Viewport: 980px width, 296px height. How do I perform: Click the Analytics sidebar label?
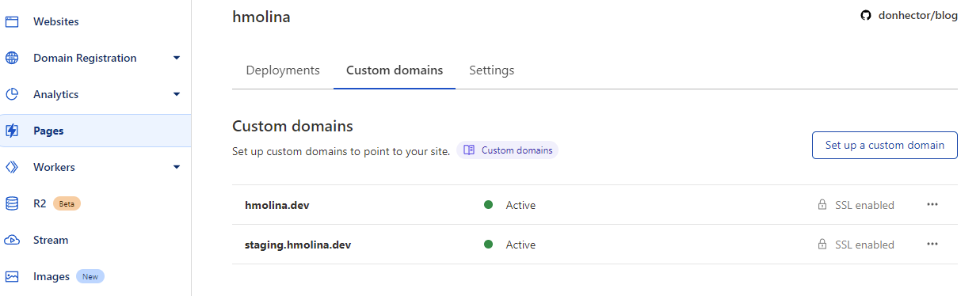55,94
